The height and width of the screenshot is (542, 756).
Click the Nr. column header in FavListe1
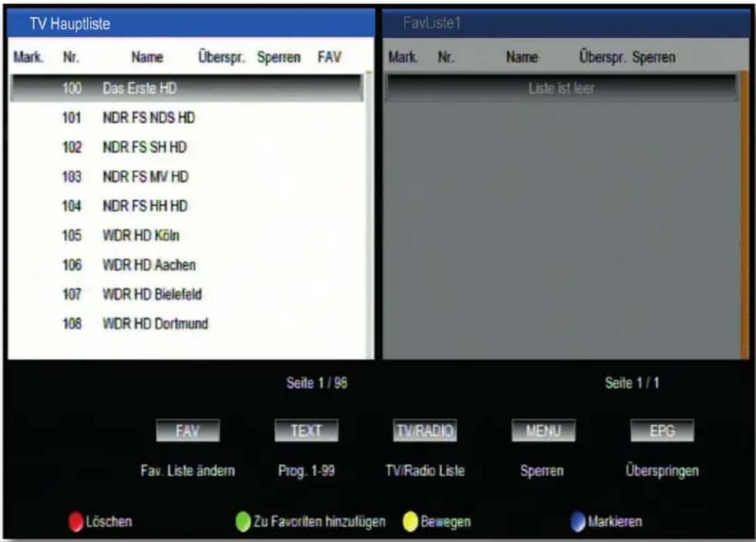(446, 57)
